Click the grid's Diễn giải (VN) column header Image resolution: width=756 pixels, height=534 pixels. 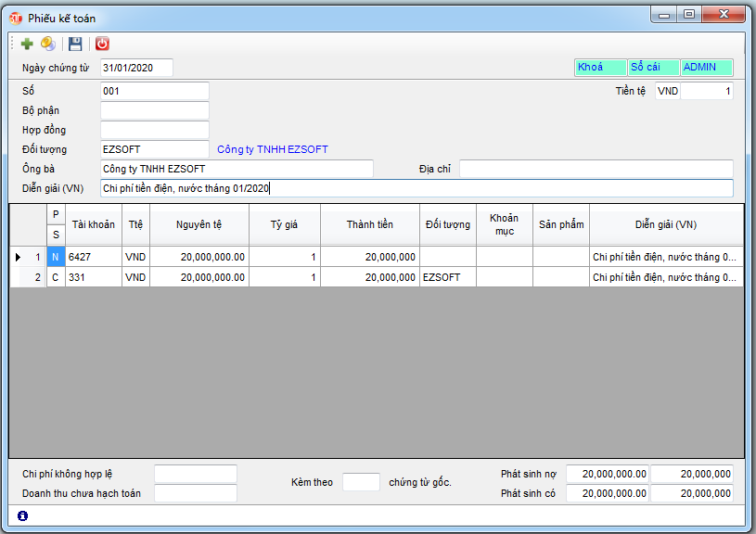pos(666,224)
